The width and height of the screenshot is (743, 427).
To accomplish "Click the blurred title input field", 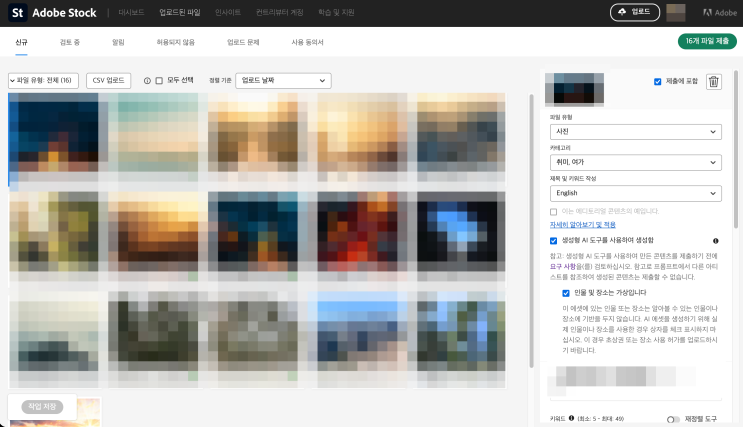I will 635,381.
